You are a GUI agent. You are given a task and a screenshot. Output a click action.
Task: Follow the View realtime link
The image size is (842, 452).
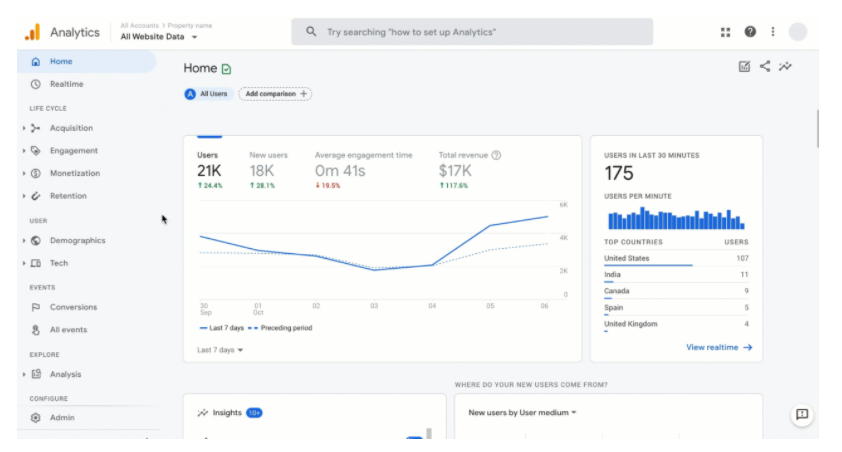click(718, 347)
